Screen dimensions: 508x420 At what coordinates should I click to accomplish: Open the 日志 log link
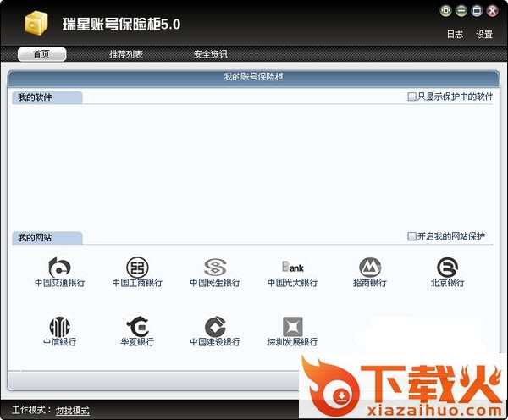coord(455,35)
